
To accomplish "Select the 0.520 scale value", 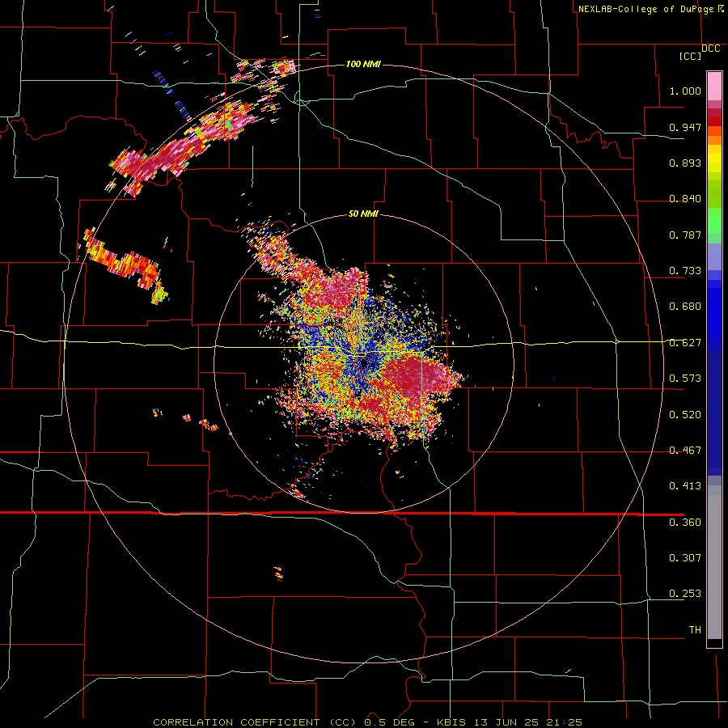I will (685, 415).
